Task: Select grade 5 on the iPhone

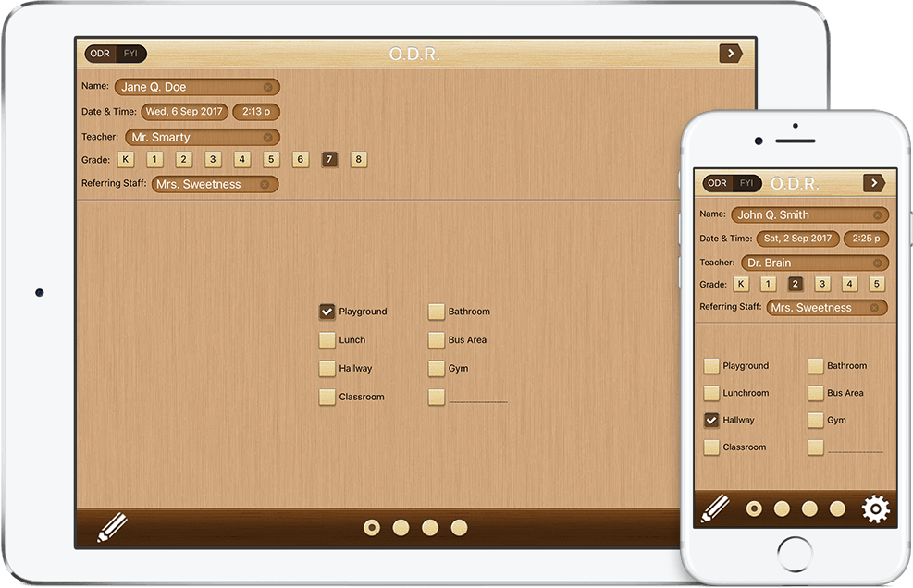Action: 876,284
